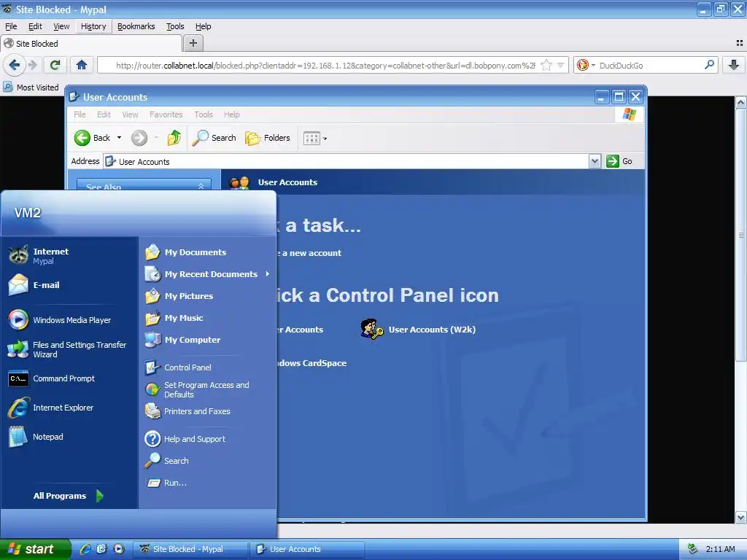
Task: Open the User Accounts (W2k) icon
Action: pyautogui.click(x=418, y=329)
